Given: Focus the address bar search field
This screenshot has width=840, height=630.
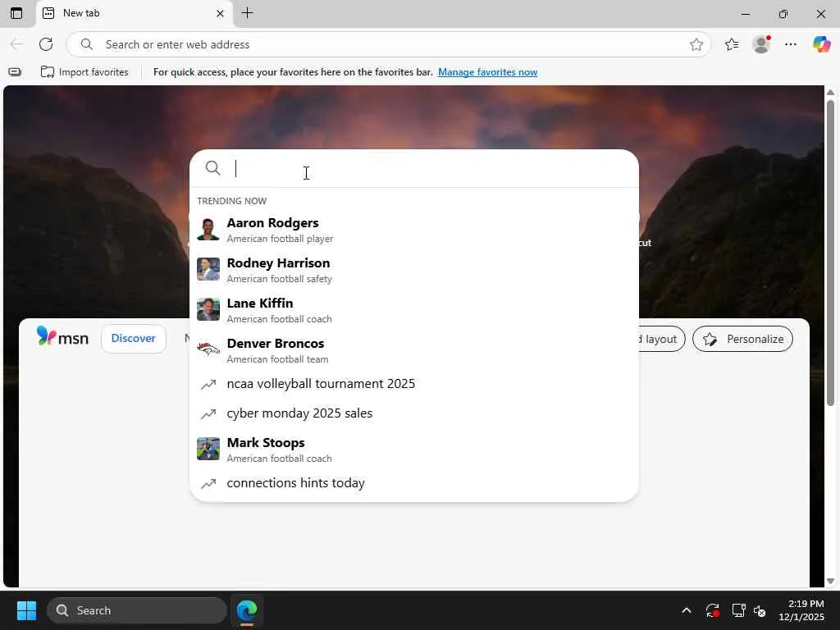Looking at the screenshot, I should tap(388, 44).
